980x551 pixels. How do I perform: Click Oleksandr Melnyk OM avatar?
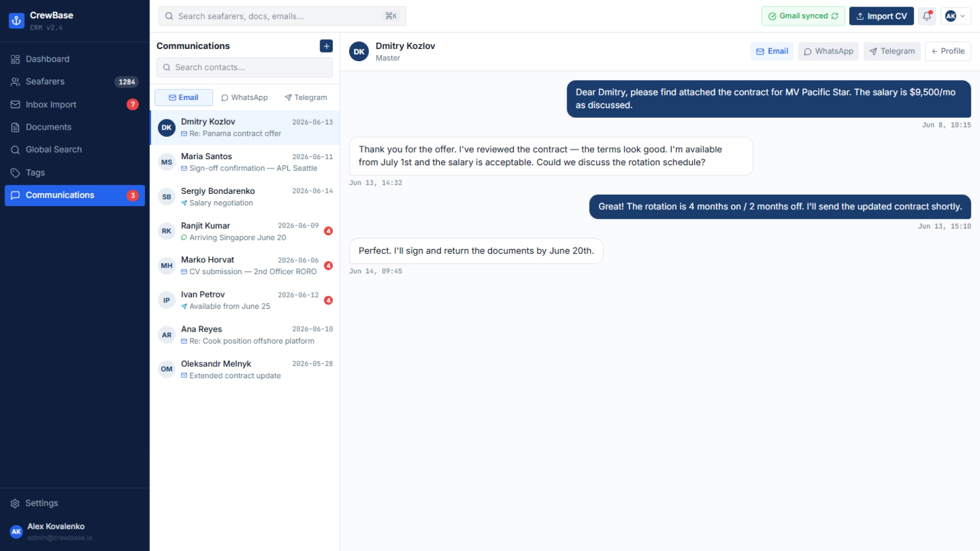click(166, 369)
